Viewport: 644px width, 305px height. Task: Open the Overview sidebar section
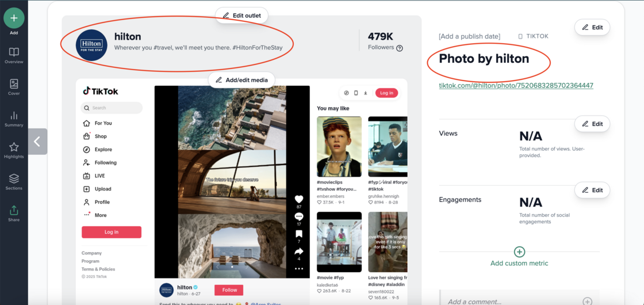[14, 56]
